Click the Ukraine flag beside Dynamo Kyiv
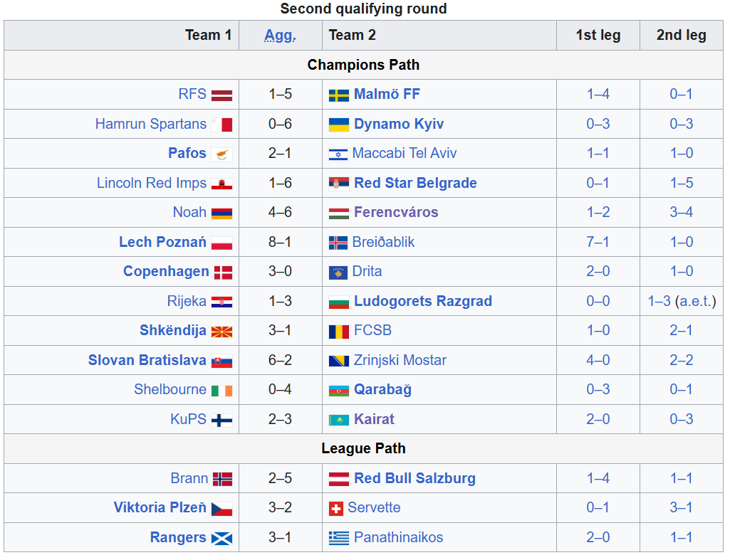Image resolution: width=730 pixels, height=560 pixels. pos(338,125)
